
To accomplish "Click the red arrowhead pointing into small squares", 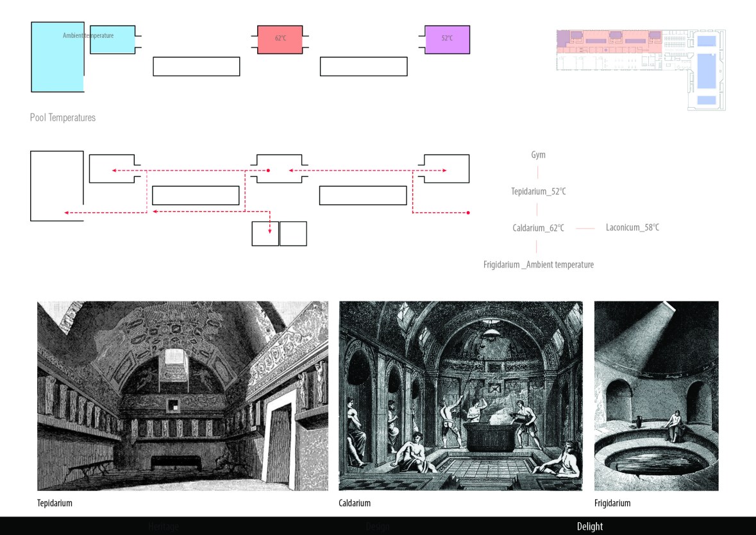I will coord(270,231).
